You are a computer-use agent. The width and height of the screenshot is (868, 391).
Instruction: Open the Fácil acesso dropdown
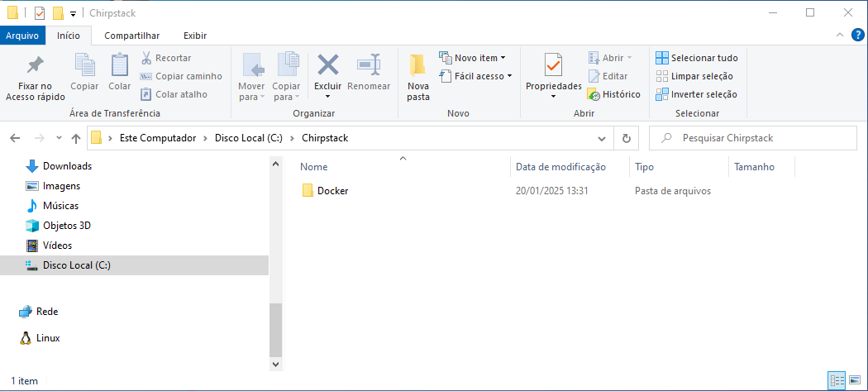[475, 76]
